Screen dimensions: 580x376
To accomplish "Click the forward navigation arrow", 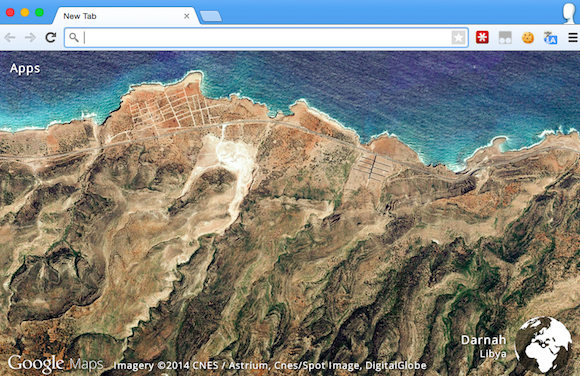I will pyautogui.click(x=30, y=37).
